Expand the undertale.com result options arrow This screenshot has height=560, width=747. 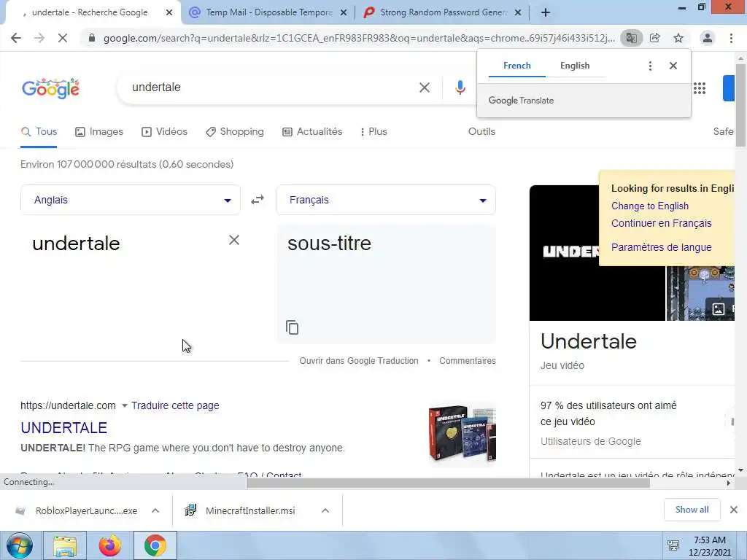pyautogui.click(x=124, y=405)
